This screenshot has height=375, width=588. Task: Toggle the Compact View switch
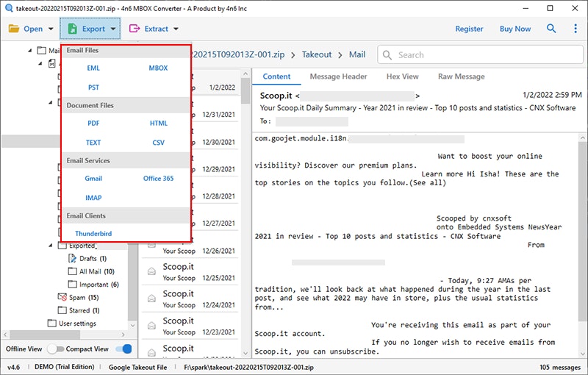123,349
